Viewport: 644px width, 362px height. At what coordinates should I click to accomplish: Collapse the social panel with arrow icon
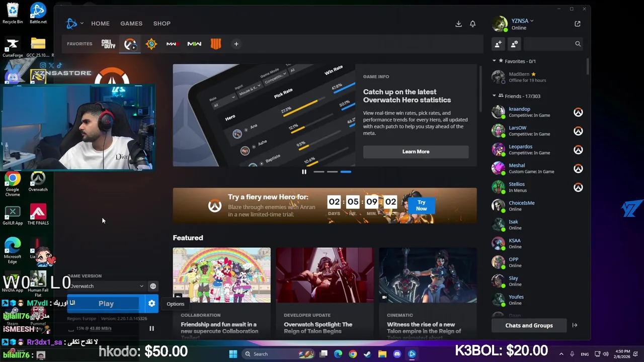point(575,325)
